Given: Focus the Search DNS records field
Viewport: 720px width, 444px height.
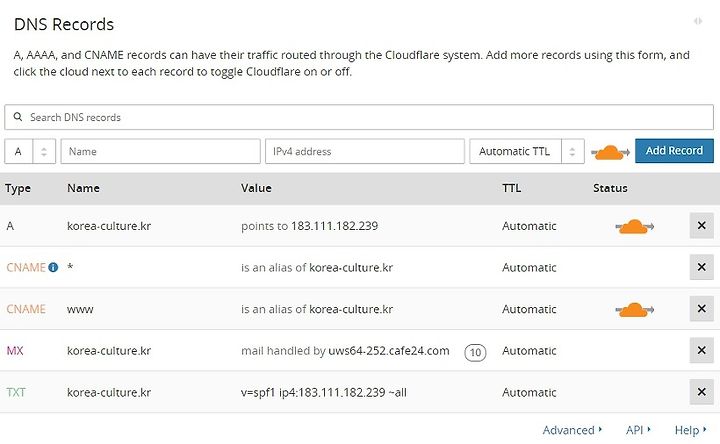Looking at the screenshot, I should point(359,117).
